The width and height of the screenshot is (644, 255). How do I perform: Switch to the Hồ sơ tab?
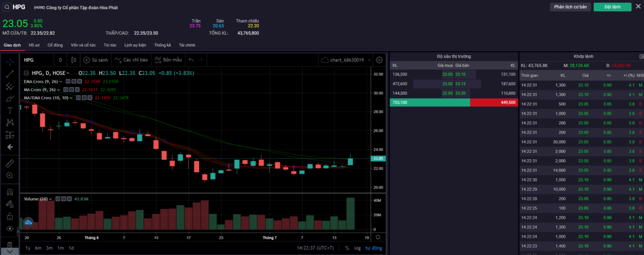point(34,45)
